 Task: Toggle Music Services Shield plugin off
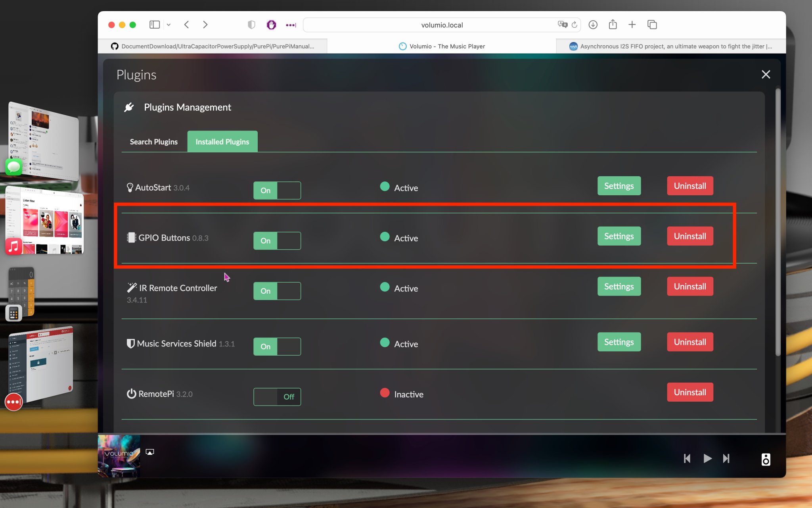coord(277,346)
